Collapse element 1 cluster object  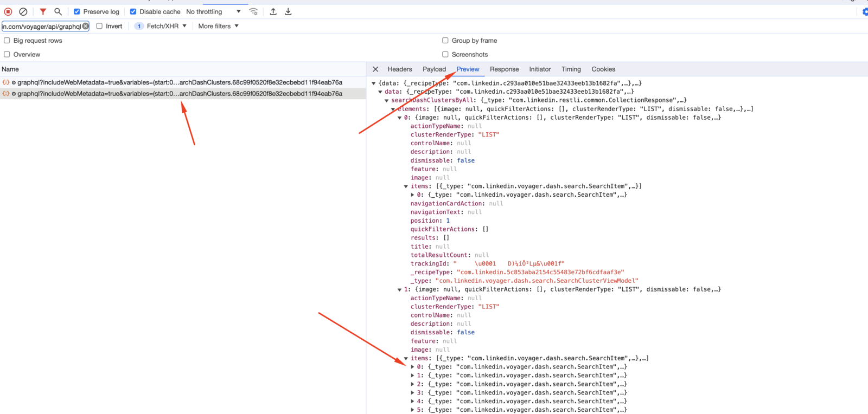(400, 289)
